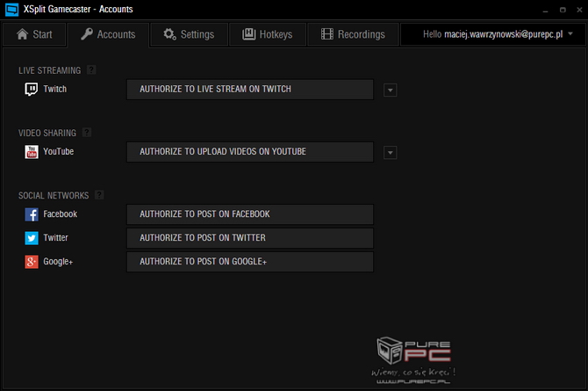Click the Twitter bird icon
The height and width of the screenshot is (391, 588).
(32, 238)
